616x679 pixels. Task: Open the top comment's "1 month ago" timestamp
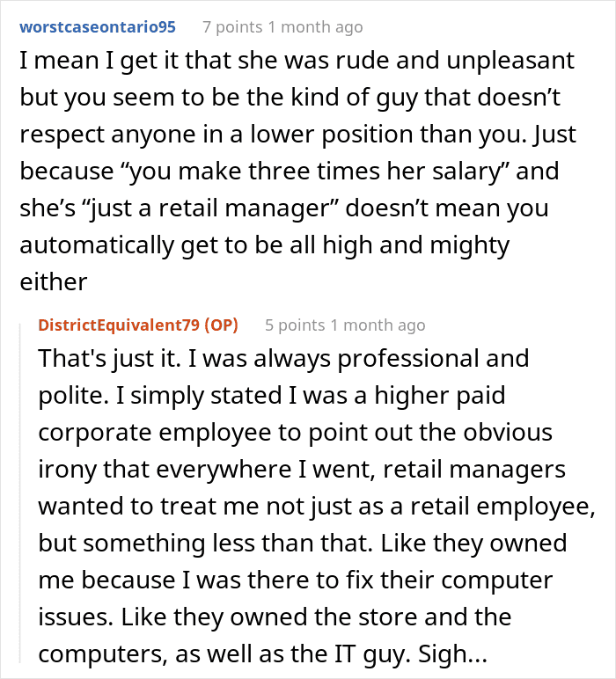click(315, 27)
